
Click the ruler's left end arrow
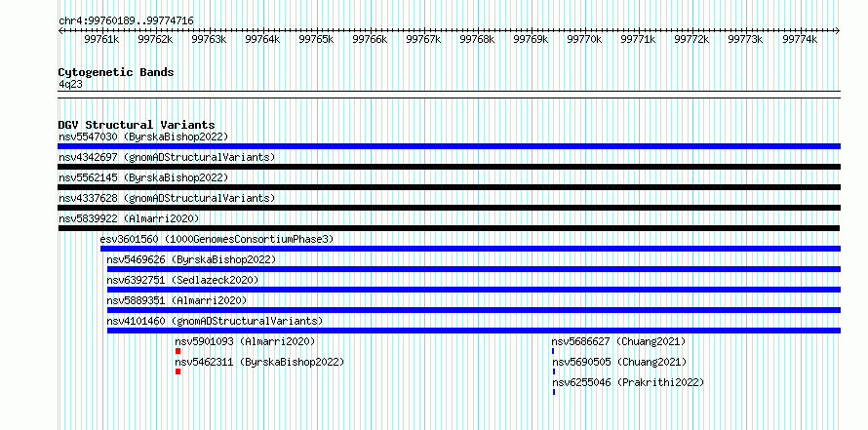coord(60,30)
